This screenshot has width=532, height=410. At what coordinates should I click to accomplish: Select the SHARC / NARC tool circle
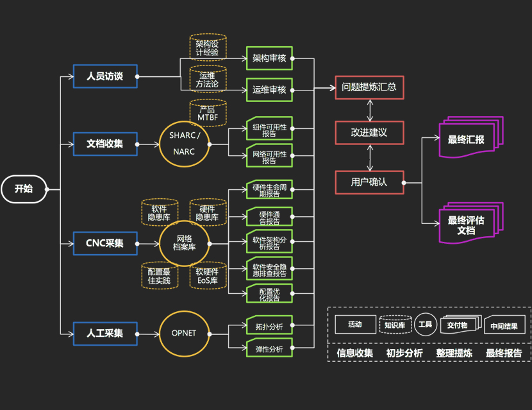(186, 144)
